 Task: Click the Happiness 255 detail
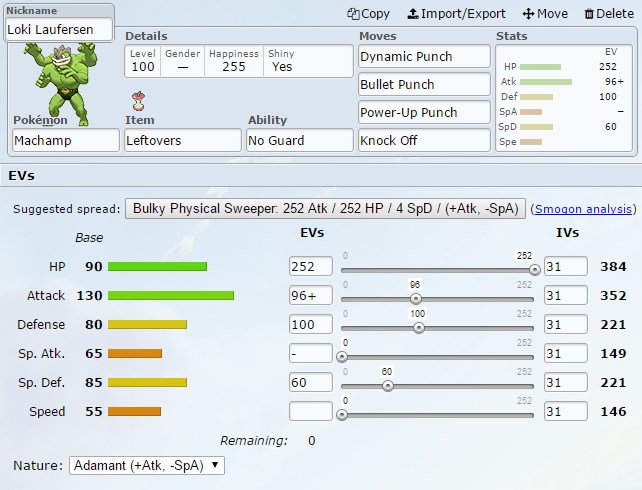click(x=234, y=61)
